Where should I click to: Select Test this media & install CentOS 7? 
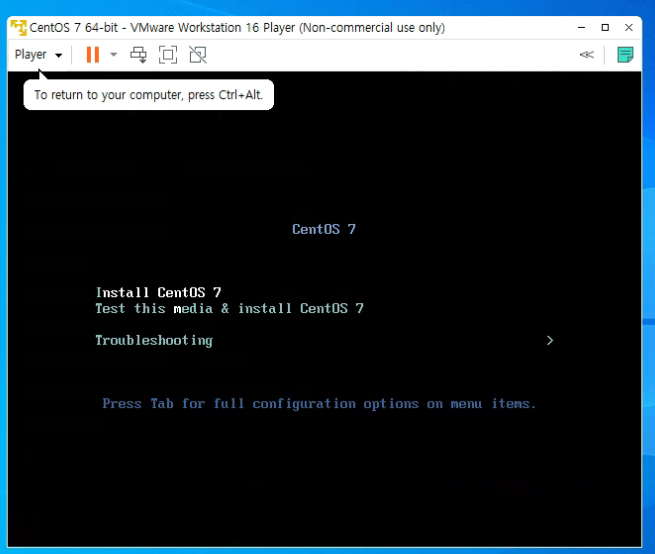(x=229, y=308)
